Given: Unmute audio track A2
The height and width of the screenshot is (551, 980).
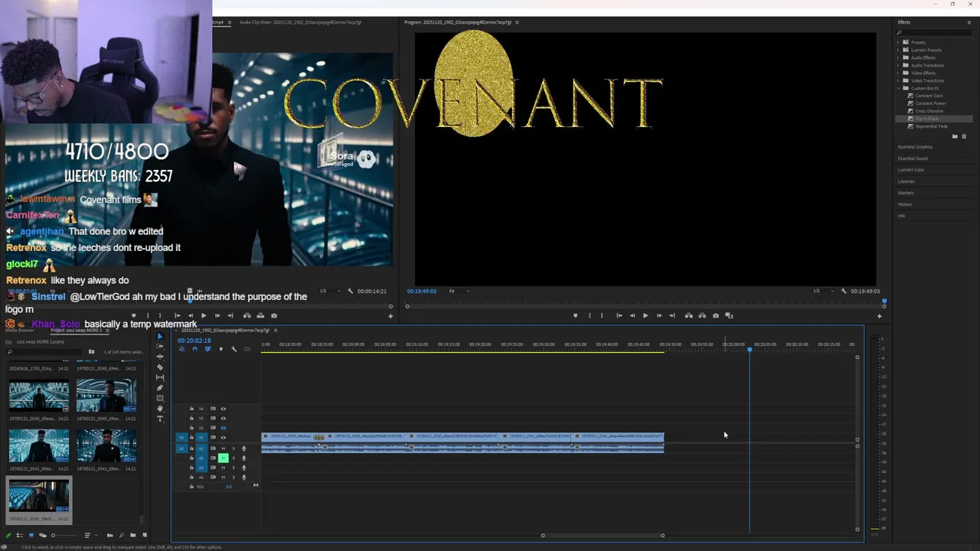Looking at the screenshot, I should (224, 458).
